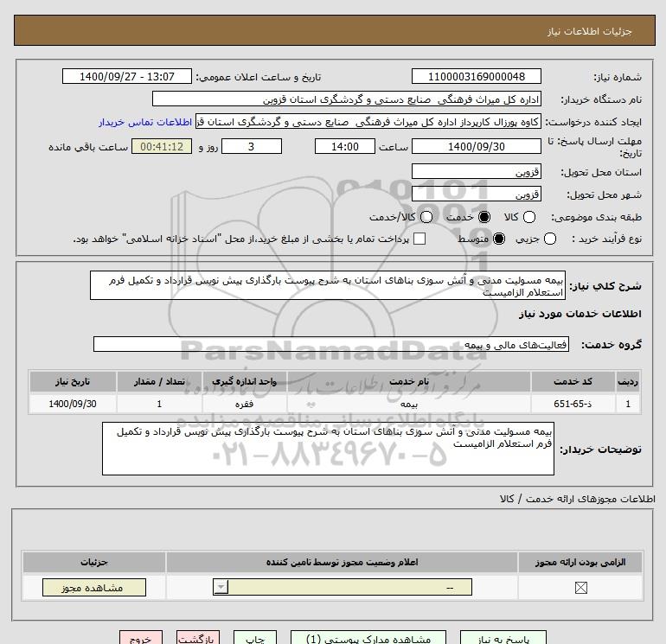Screen dimensions: 666x644
Task: Click the پاسخ به نیاز button
Action: (x=503, y=638)
